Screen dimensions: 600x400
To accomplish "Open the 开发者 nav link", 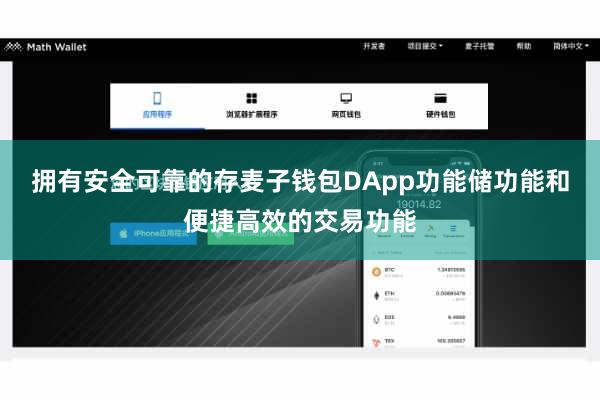I will click(x=374, y=46).
